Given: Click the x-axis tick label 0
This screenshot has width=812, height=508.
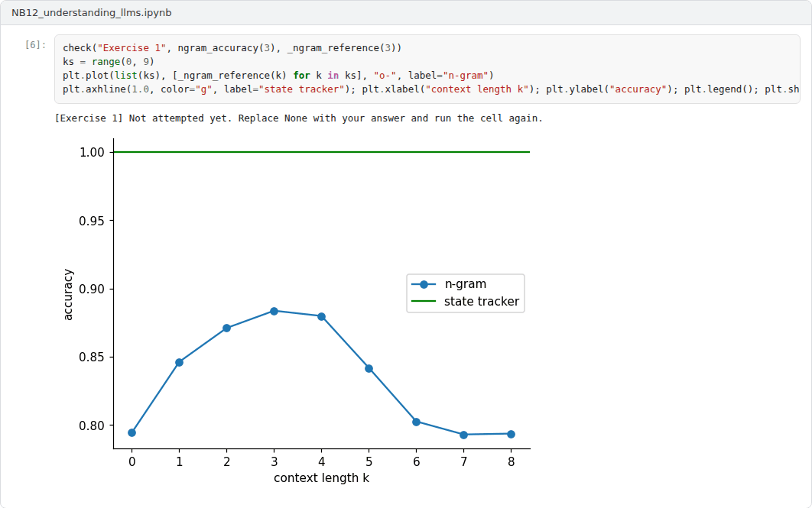Looking at the screenshot, I should point(132,462).
